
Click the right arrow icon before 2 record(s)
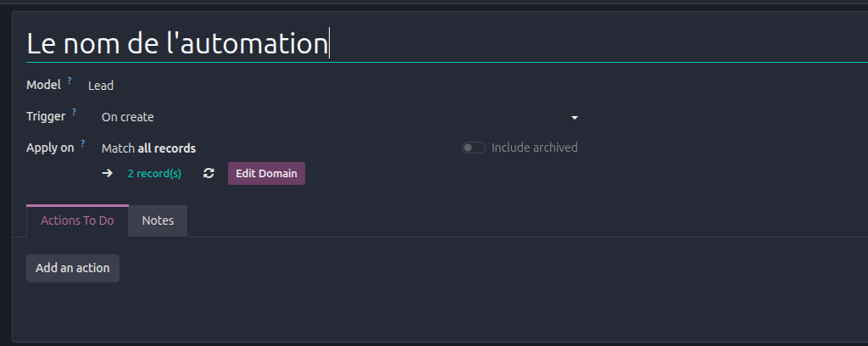point(108,173)
